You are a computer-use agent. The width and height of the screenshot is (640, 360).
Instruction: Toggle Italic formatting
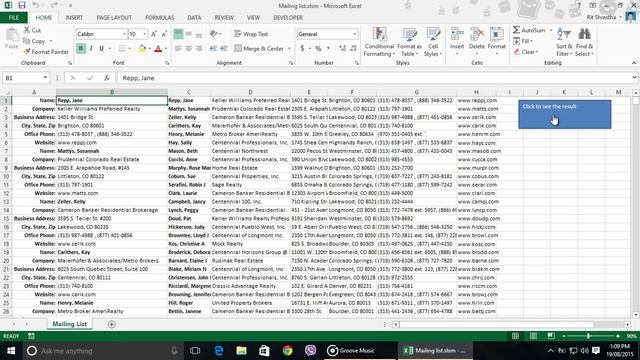click(x=91, y=49)
